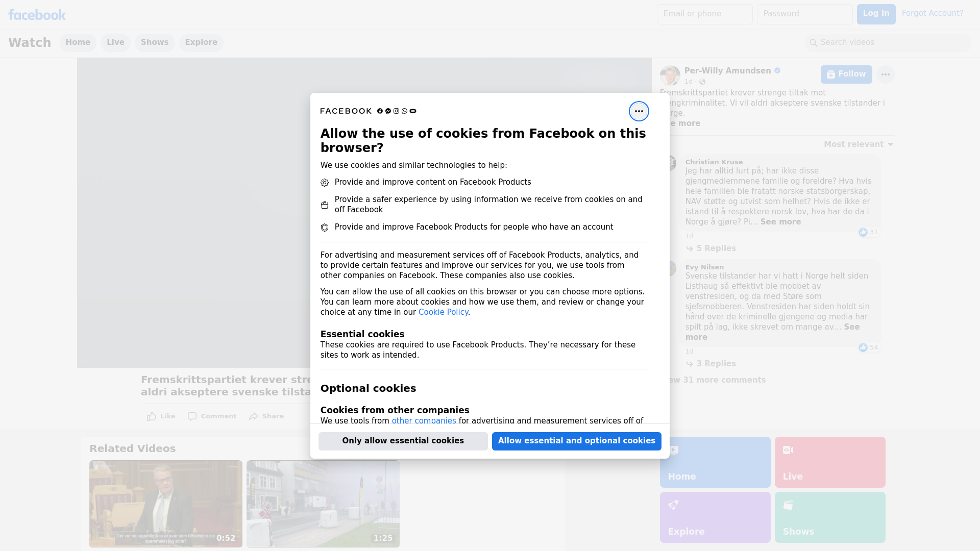Click the Messenger icon in dialog header

click(388, 111)
